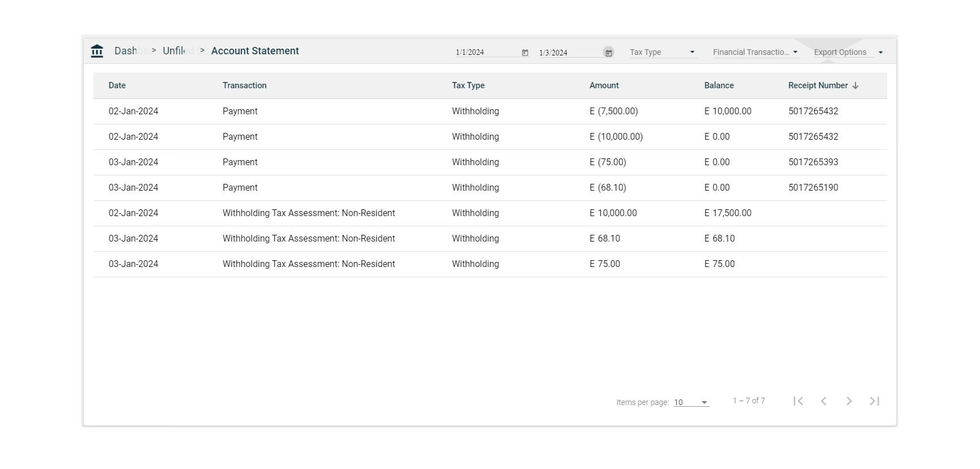980x469 pixels.
Task: Click the end date field 1/3/2024
Action: click(568, 53)
